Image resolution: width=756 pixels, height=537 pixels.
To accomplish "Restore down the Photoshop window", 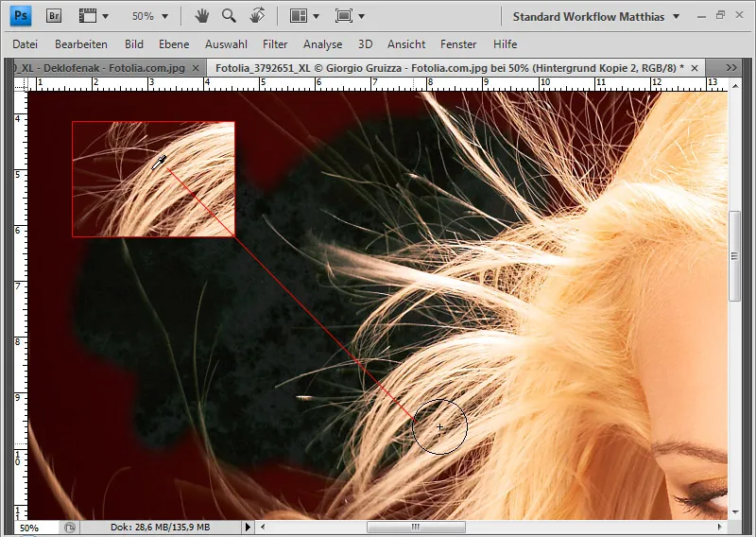I will (x=720, y=15).
